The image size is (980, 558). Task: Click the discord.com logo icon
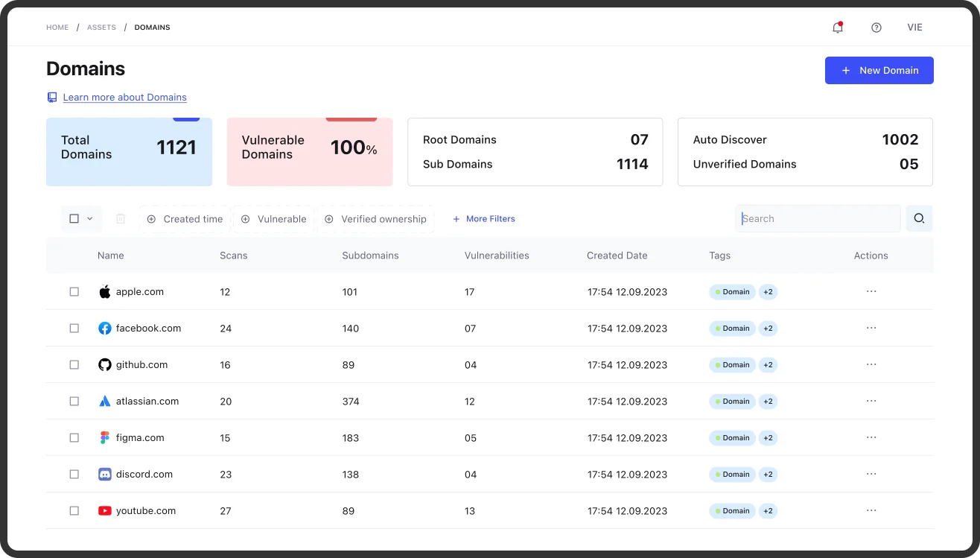[105, 475]
